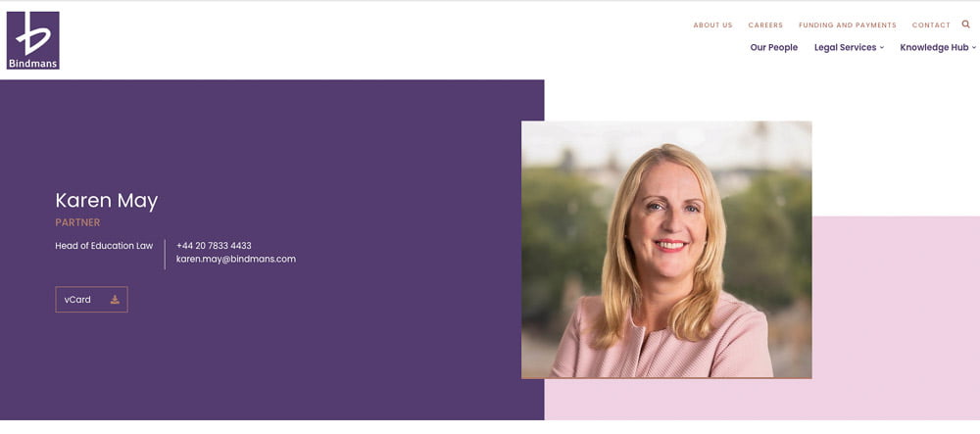Open the About Us link
The image size is (980, 434).
pyautogui.click(x=712, y=24)
